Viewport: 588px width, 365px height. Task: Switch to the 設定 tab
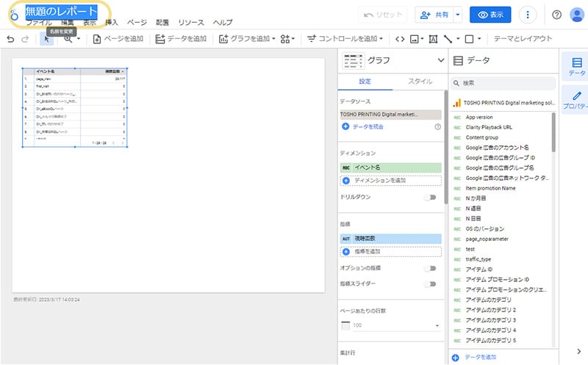tap(365, 82)
